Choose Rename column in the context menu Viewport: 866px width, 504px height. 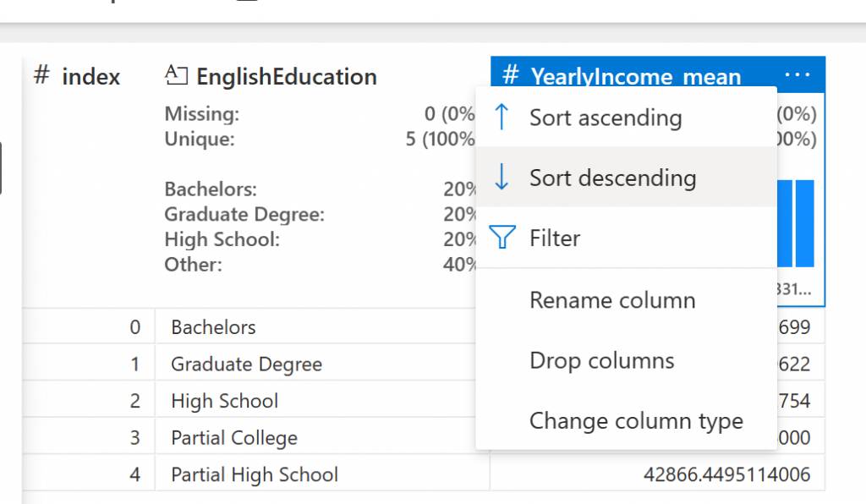click(x=612, y=300)
